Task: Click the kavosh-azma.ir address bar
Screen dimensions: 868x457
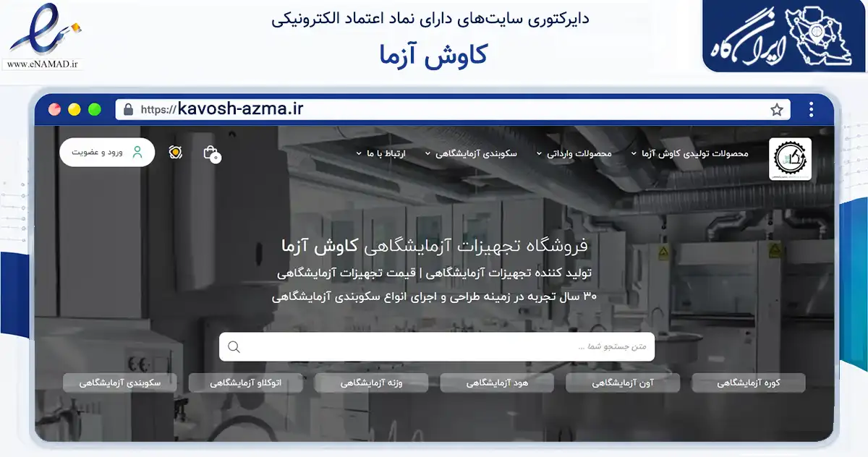Action: [x=452, y=109]
